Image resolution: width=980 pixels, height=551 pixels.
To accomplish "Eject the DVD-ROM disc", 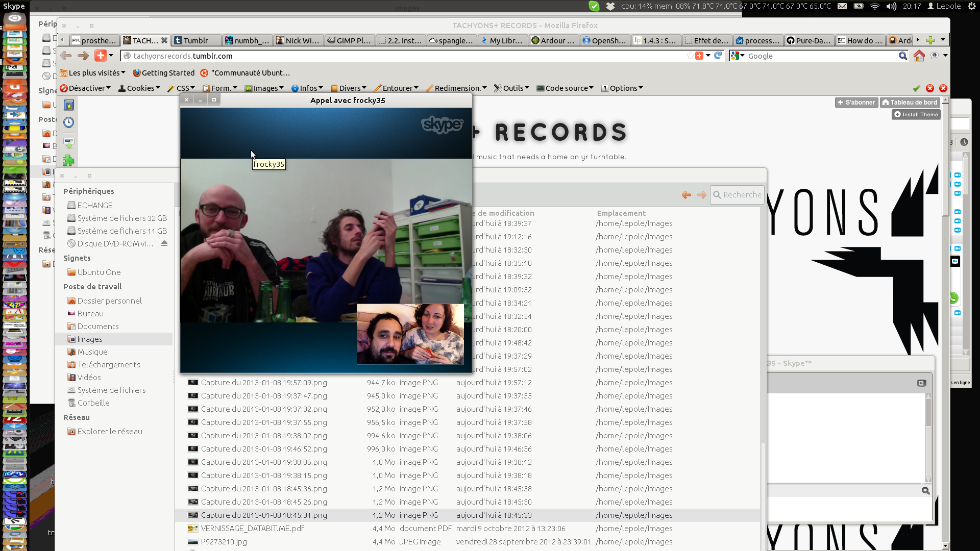I will 164,243.
